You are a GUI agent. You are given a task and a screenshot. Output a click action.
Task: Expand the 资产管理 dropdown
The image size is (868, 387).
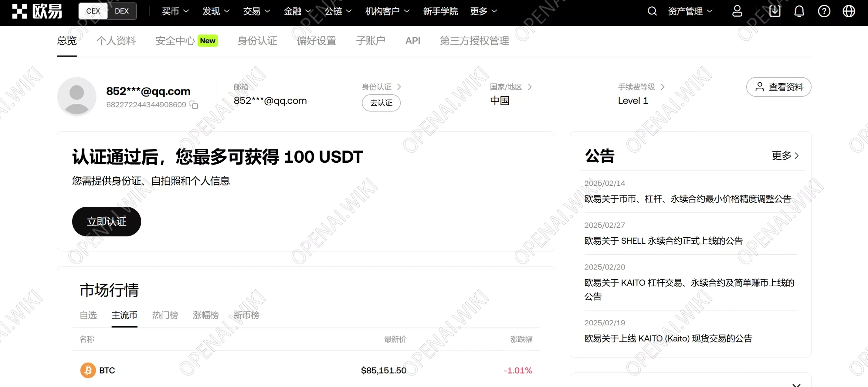click(690, 11)
